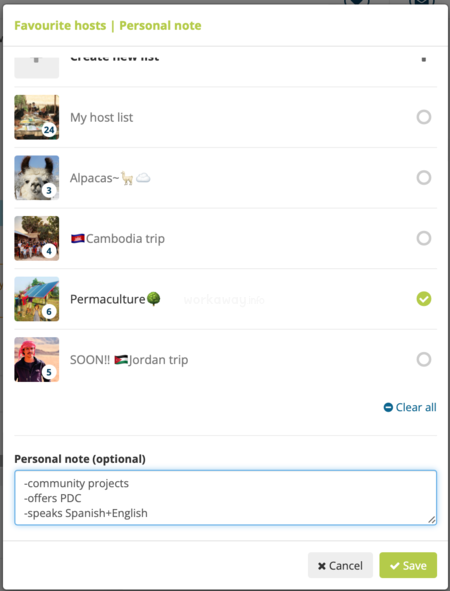
Task: Click the SOON!! Jordan trip label
Action: click(x=129, y=360)
